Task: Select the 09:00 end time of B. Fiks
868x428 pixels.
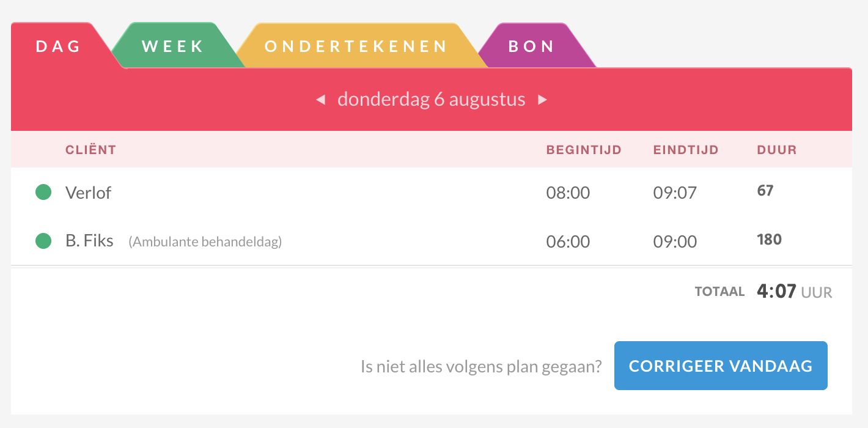Action: coord(675,242)
